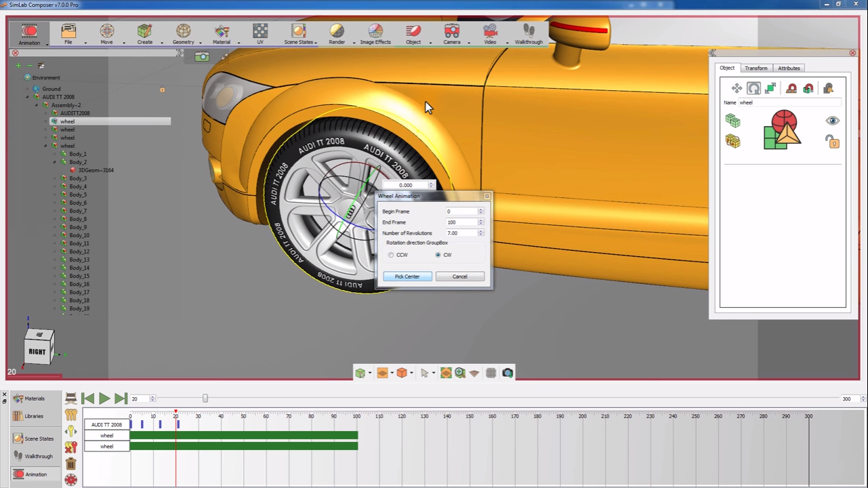Open the Scene States bottom tab

pyautogui.click(x=34, y=439)
